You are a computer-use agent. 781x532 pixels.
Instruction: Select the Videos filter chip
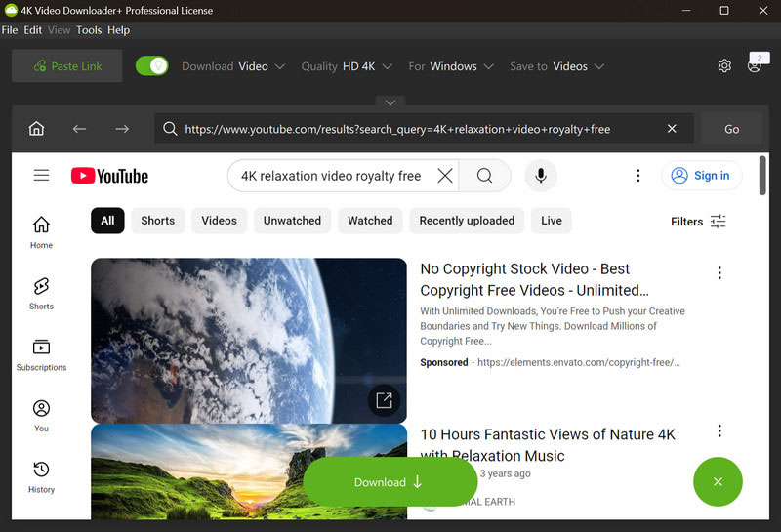pyautogui.click(x=219, y=221)
